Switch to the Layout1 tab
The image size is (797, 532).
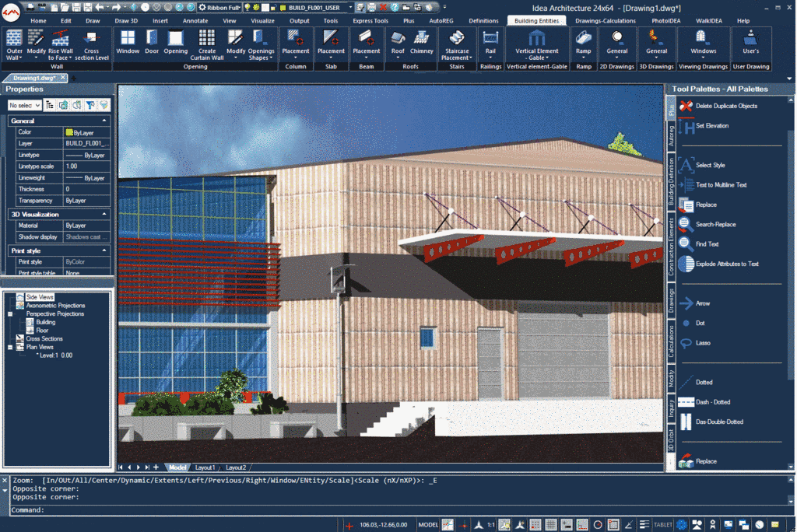tap(205, 467)
